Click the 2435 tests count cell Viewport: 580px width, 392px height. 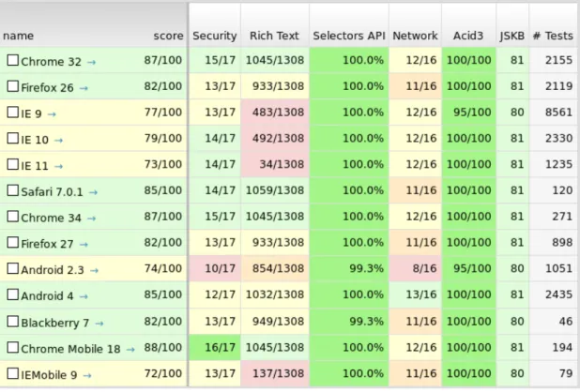point(555,294)
